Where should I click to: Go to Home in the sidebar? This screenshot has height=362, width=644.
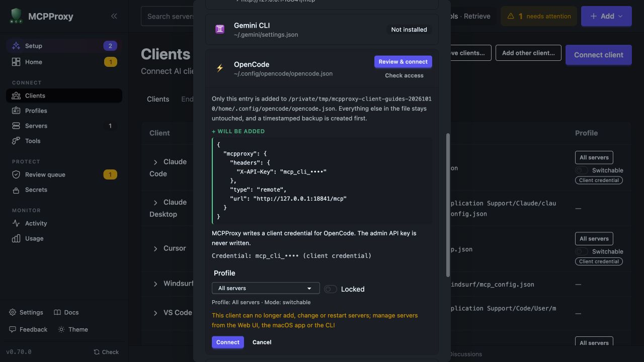click(64, 62)
